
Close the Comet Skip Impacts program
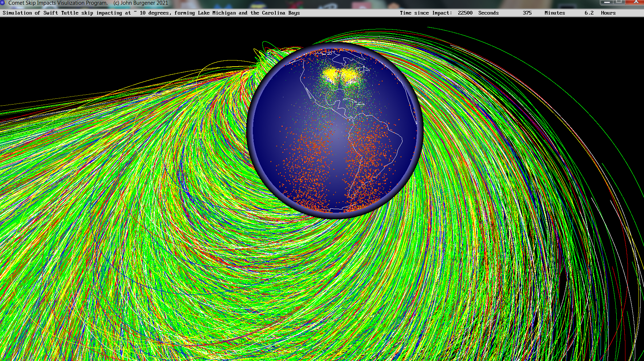pyautogui.click(x=636, y=2)
